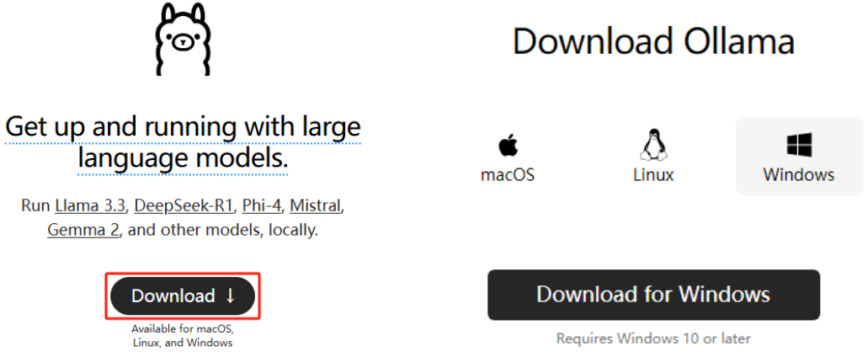868x357 pixels.
Task: Select the Linux penguin icon
Action: tap(654, 145)
